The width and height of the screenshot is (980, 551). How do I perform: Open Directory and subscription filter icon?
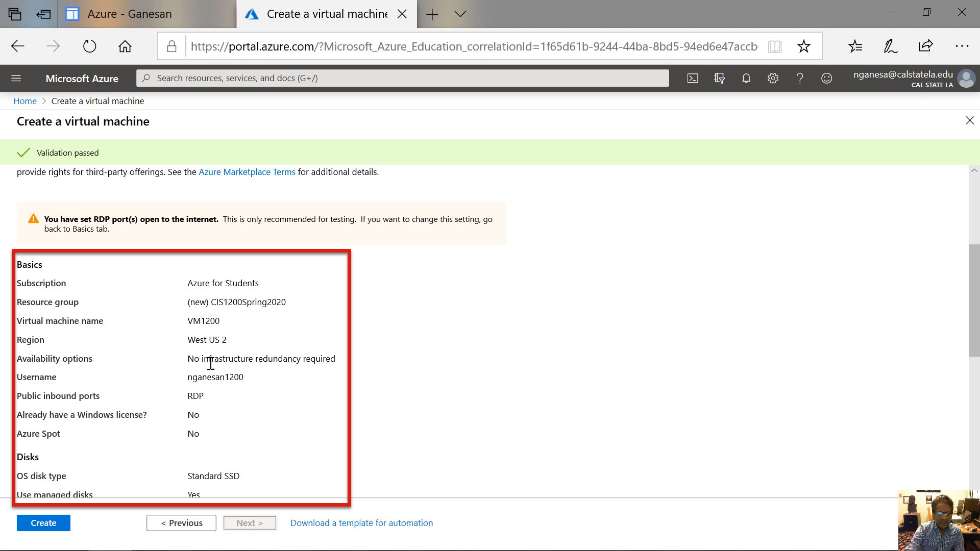(x=720, y=78)
